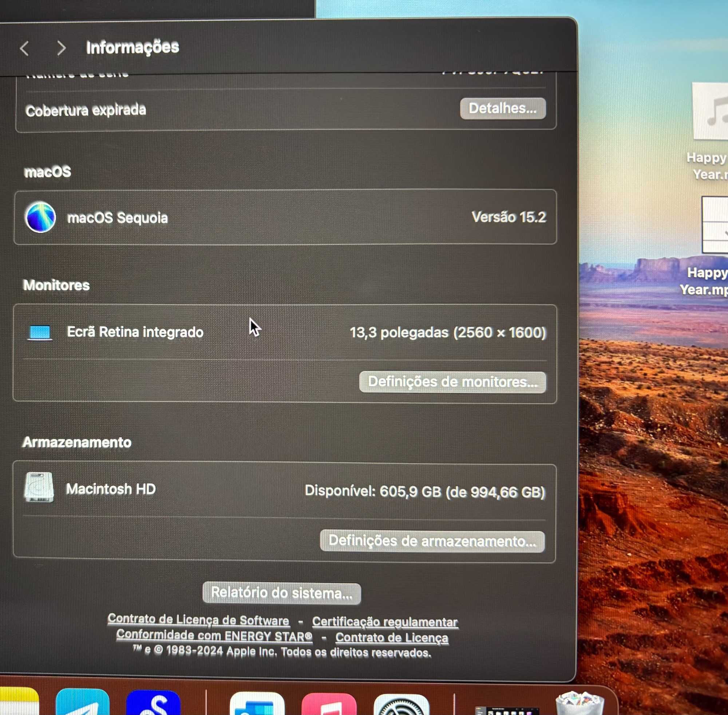This screenshot has height=715, width=728.
Task: Open Definições de monitores
Action: click(x=452, y=382)
